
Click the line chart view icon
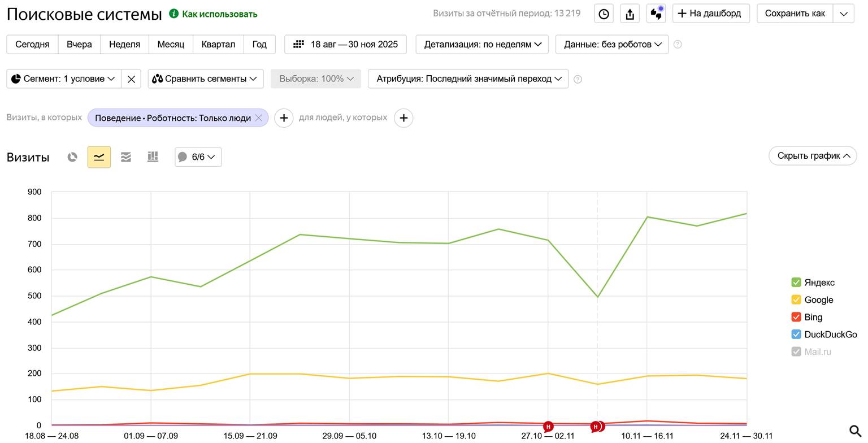click(x=99, y=157)
